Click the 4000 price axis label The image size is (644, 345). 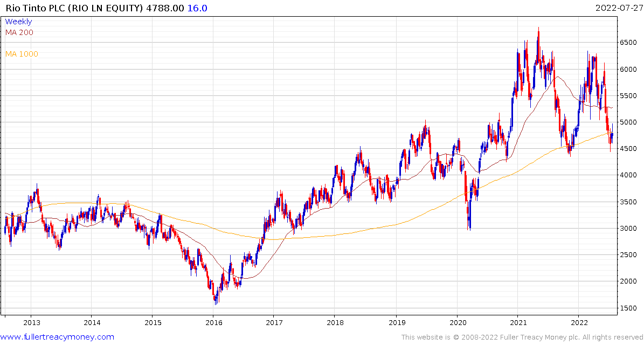[629, 175]
